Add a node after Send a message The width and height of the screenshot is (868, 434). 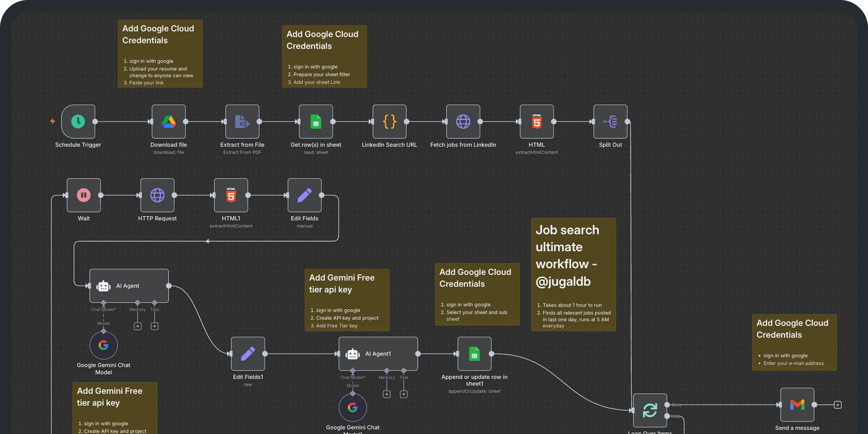pos(838,405)
